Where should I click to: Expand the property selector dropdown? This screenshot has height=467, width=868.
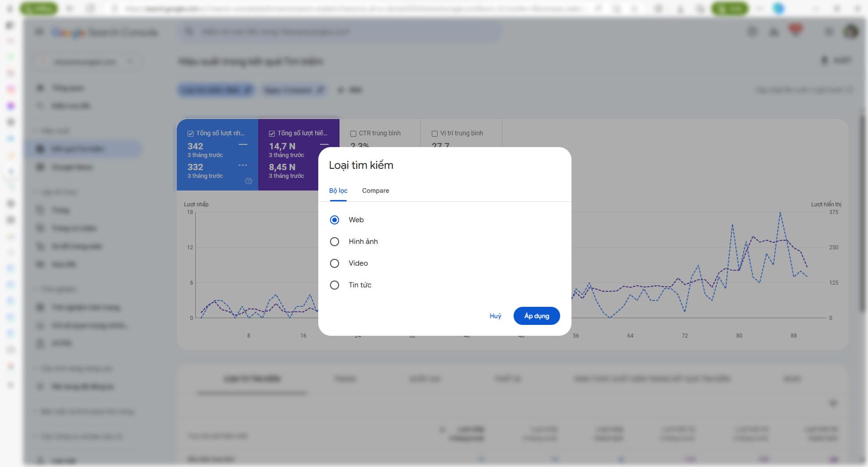88,62
